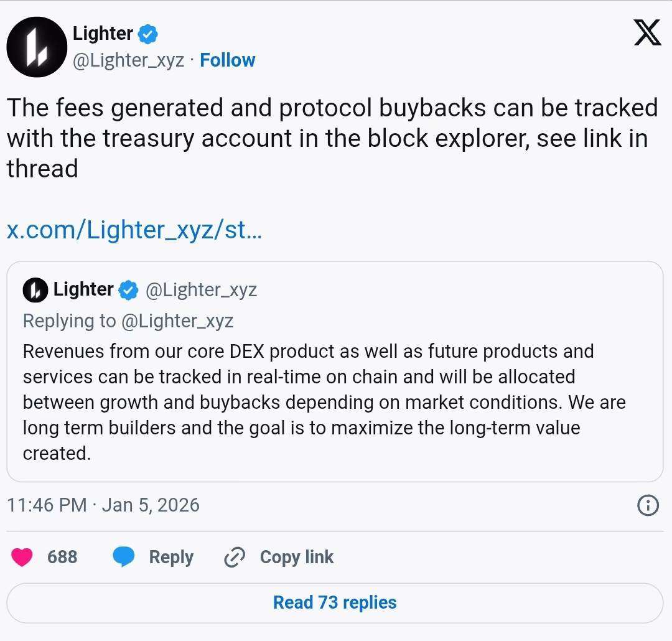This screenshot has width=672, height=641.
Task: Open Lighter's profile via the avatar
Action: point(36,47)
